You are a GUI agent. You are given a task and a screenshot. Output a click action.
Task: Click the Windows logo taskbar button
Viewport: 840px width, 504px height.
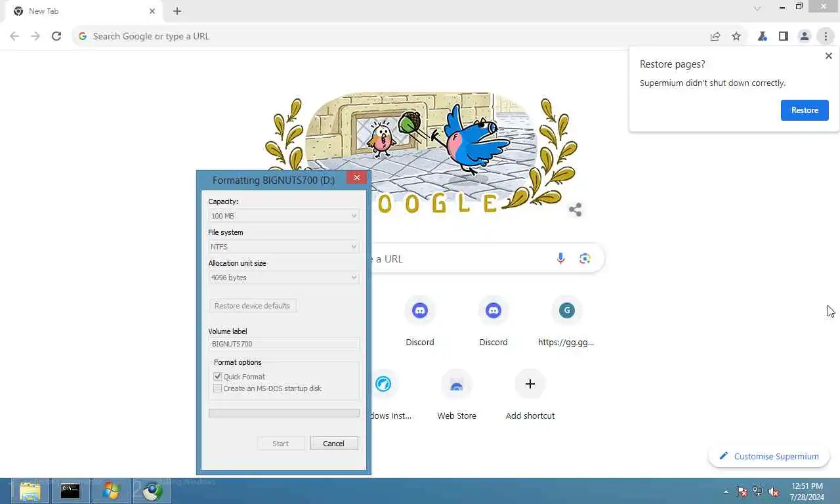(x=111, y=491)
